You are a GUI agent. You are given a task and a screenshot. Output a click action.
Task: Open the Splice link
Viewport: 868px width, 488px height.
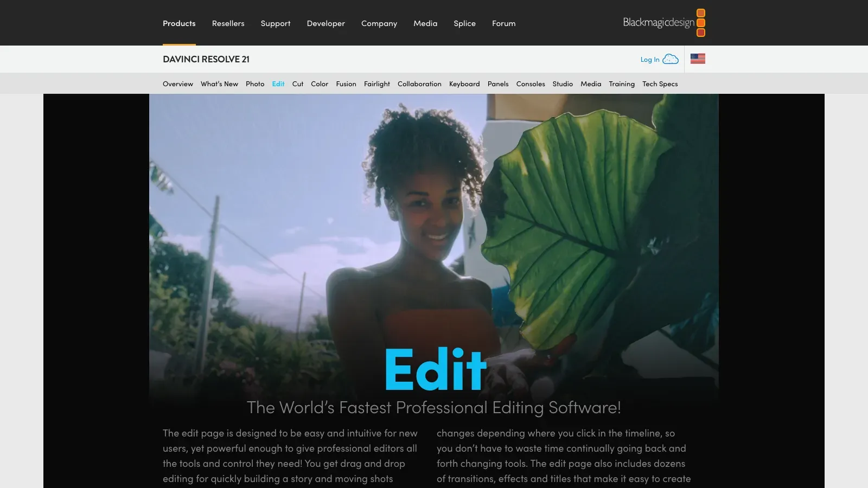pos(464,23)
